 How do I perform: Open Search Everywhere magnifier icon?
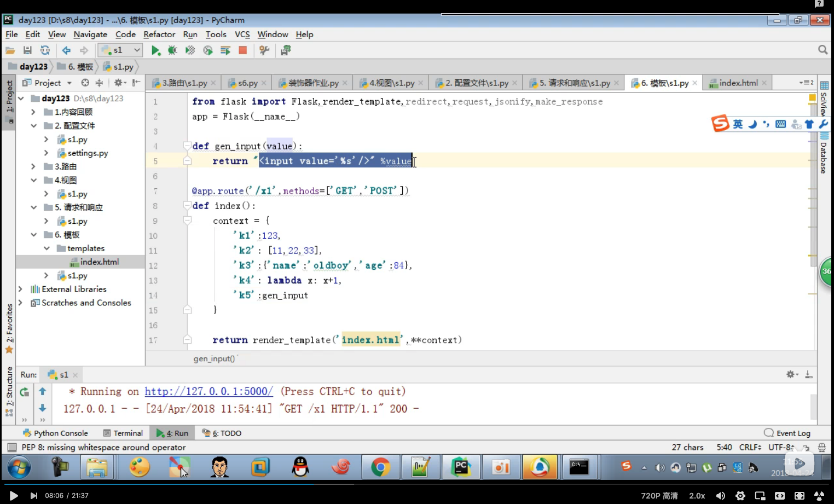(x=823, y=50)
